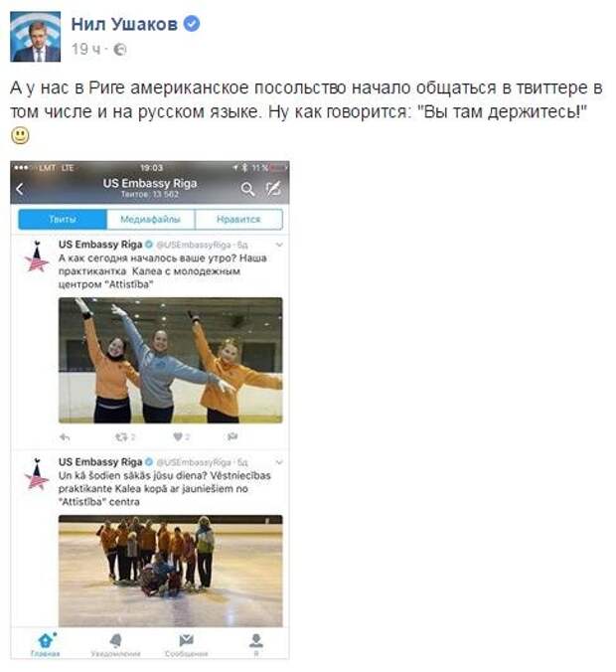
Task: Open the notifications bell tab
Action: point(115,644)
